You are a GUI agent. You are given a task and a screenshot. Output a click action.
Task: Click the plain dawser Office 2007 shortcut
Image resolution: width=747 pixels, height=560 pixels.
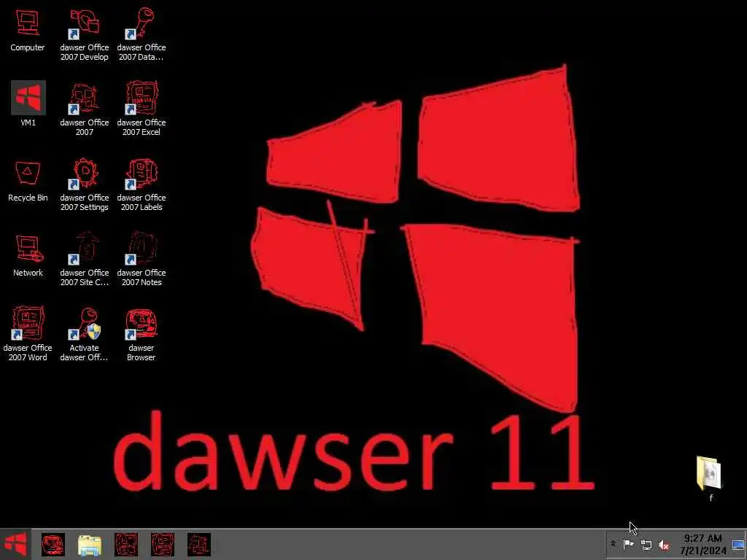(x=85, y=109)
